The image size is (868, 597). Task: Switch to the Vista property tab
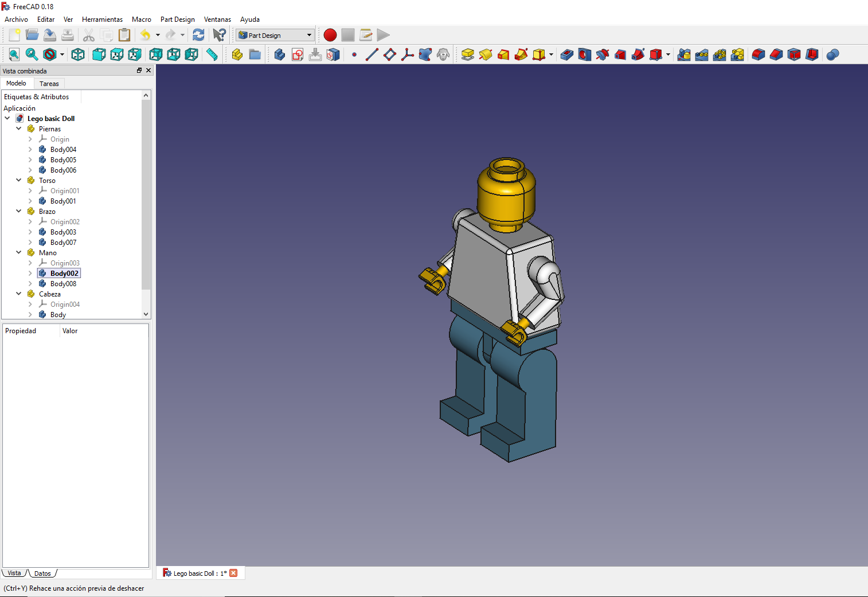pos(14,573)
